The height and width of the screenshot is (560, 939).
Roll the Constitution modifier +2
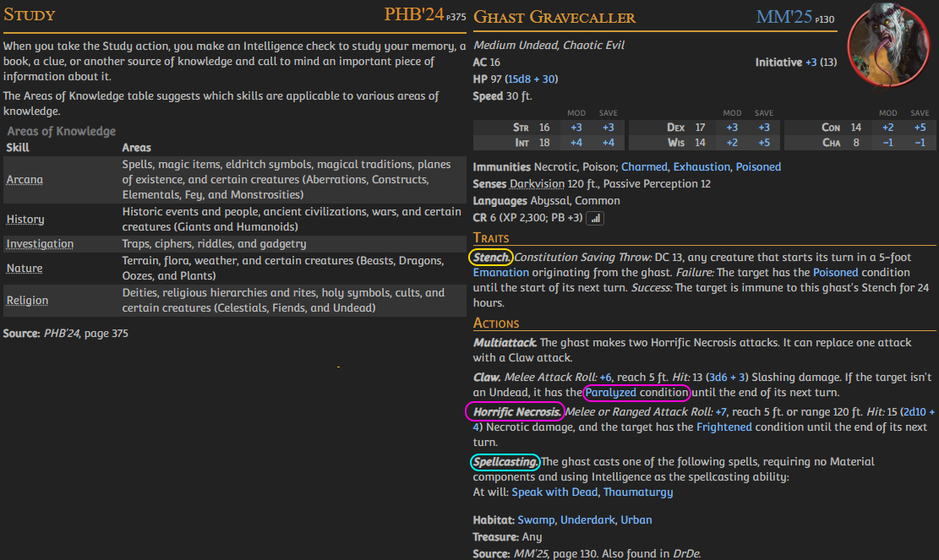click(x=887, y=128)
